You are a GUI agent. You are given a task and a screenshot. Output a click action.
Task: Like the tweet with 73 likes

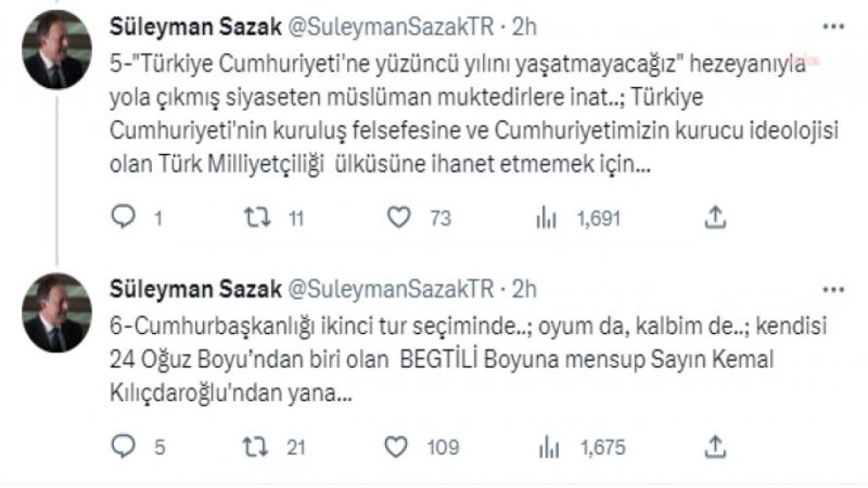[398, 218]
